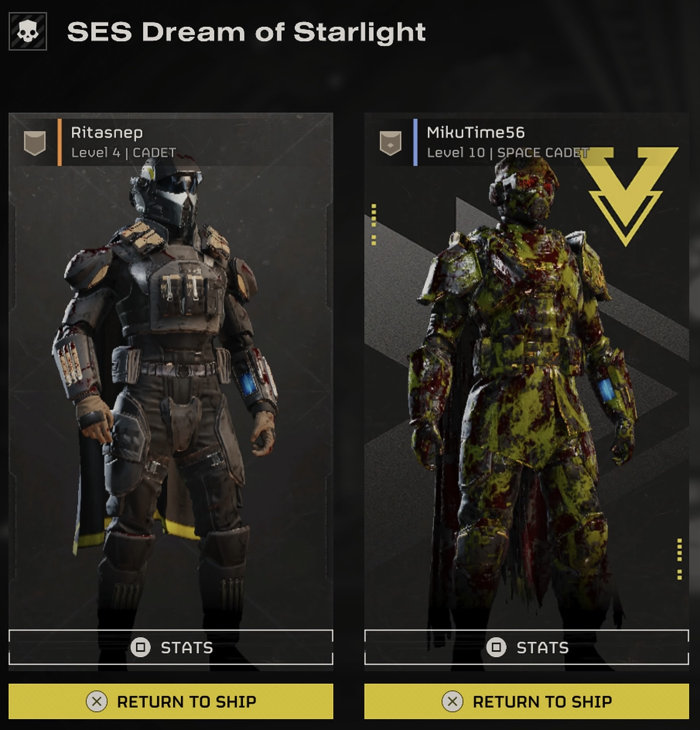Click the orange color bar beside Ritasnep
This screenshot has height=730, width=700.
(x=60, y=142)
